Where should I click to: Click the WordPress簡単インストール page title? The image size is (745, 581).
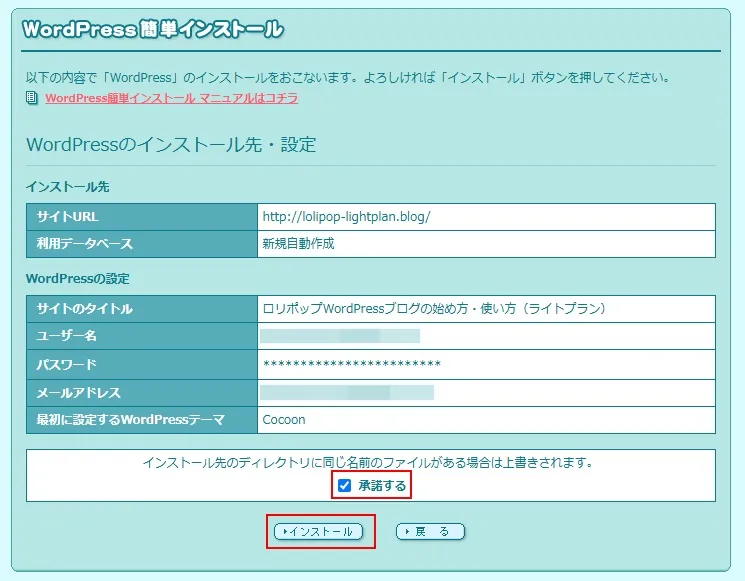pos(153,29)
